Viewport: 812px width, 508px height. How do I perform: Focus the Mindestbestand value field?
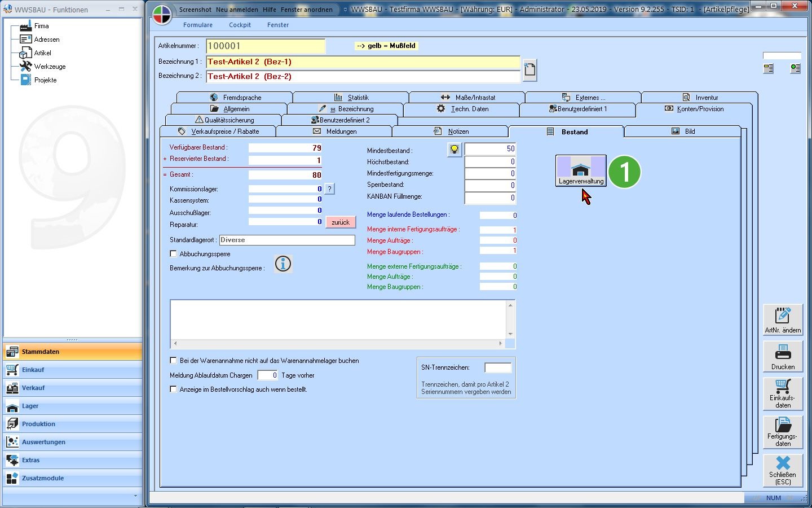pyautogui.click(x=490, y=149)
